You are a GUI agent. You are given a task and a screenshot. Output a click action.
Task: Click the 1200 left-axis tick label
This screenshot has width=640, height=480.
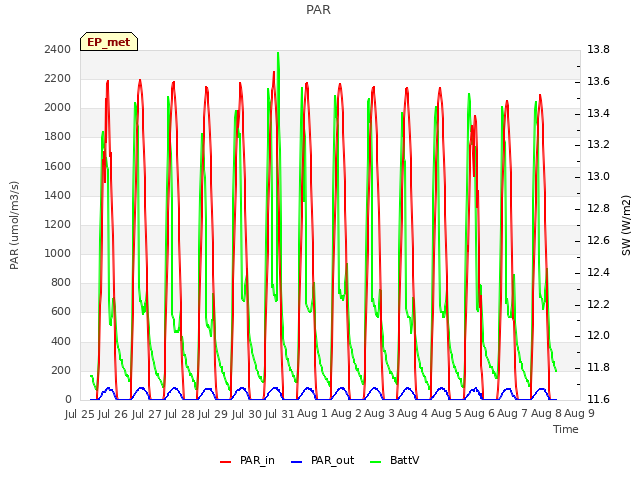pos(58,224)
